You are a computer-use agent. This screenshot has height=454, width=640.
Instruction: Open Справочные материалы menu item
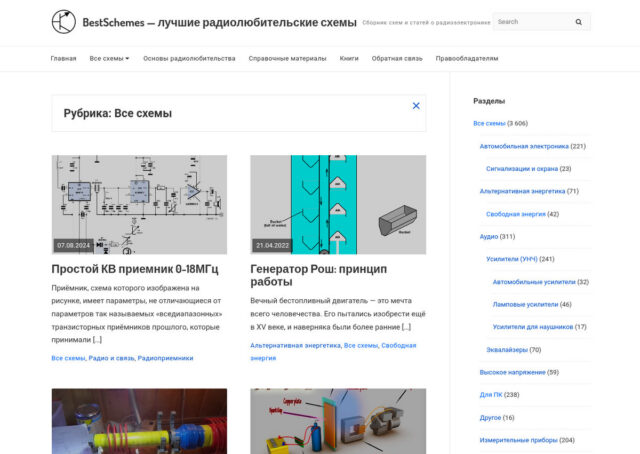point(287,58)
